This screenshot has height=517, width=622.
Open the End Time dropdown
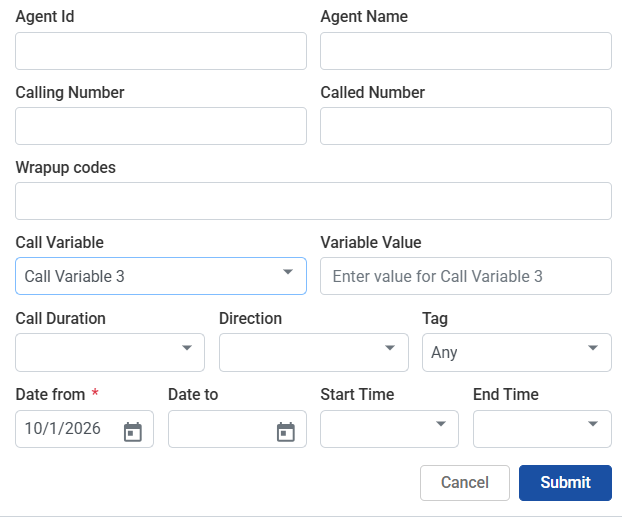(542, 429)
